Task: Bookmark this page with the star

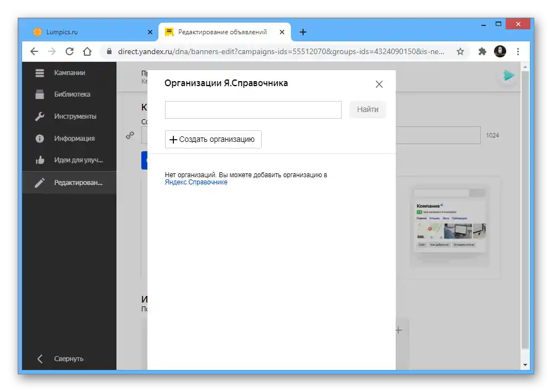Action: pyautogui.click(x=460, y=52)
